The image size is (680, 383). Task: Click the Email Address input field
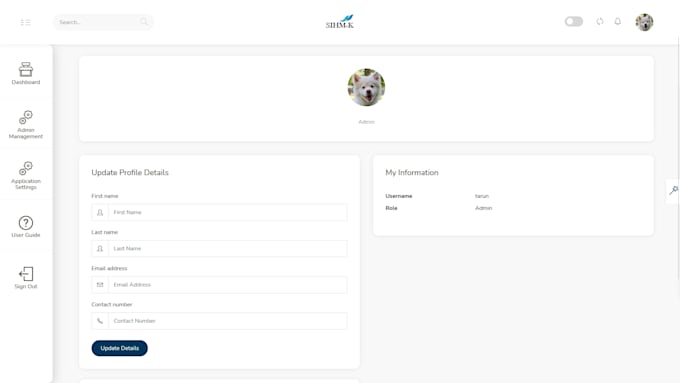pos(228,285)
